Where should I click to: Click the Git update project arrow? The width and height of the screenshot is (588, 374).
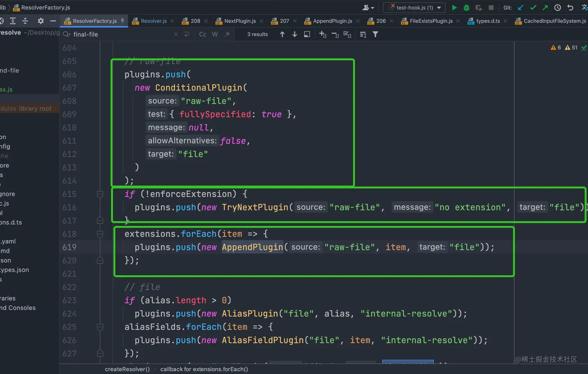point(521,8)
